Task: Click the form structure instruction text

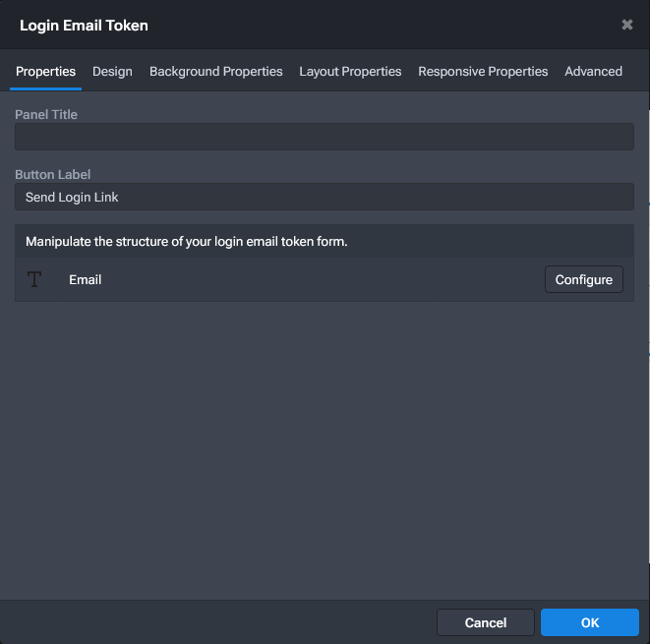Action: pyautogui.click(x=187, y=241)
